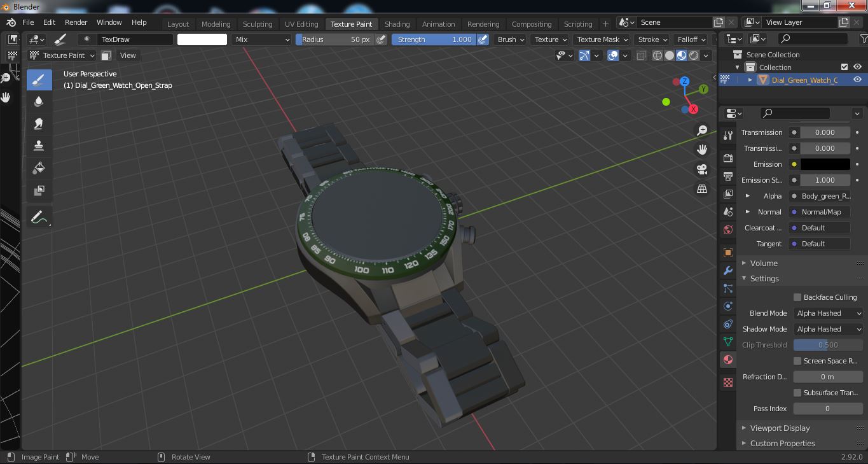Toggle paint mask button beside Texture Paint
Screen dimensions: 868x464
[106, 55]
